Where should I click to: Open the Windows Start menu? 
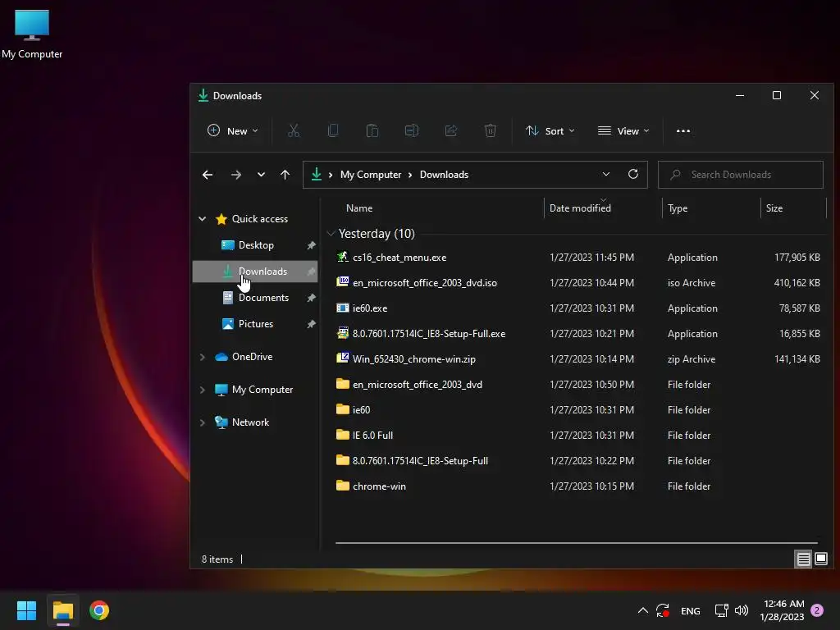(x=26, y=610)
